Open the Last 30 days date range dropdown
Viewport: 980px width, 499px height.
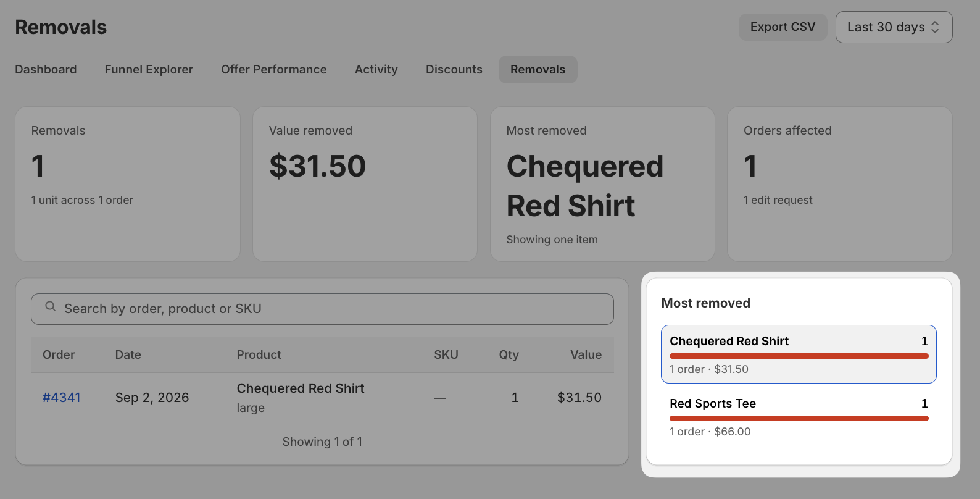coord(894,27)
